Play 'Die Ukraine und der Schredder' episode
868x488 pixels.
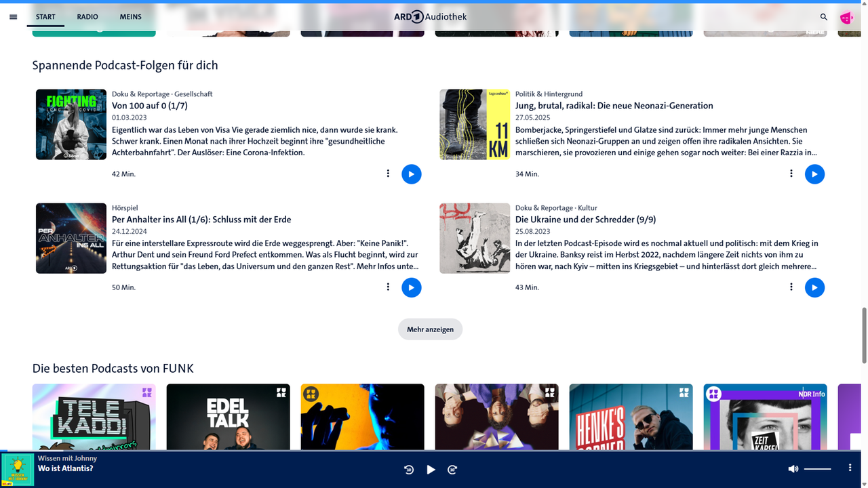(814, 287)
